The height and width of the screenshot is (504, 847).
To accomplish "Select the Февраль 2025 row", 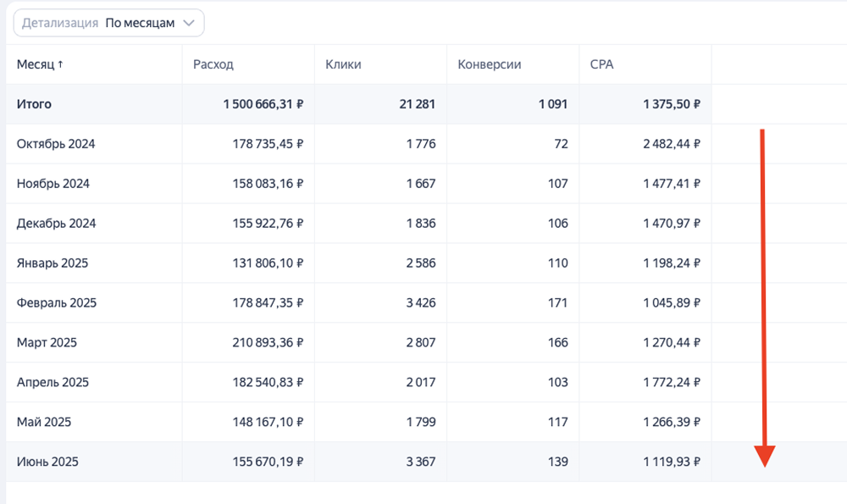I will 57,303.
